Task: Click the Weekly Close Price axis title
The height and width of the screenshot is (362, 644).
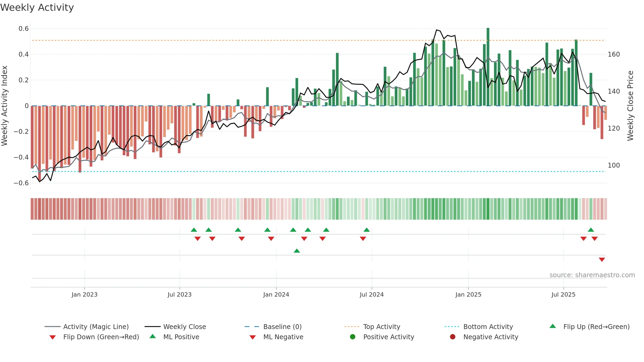Action: coord(630,106)
